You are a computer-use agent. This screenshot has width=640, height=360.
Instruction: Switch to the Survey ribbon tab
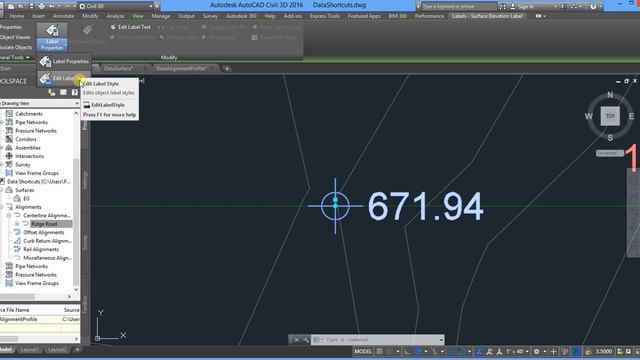click(210, 16)
